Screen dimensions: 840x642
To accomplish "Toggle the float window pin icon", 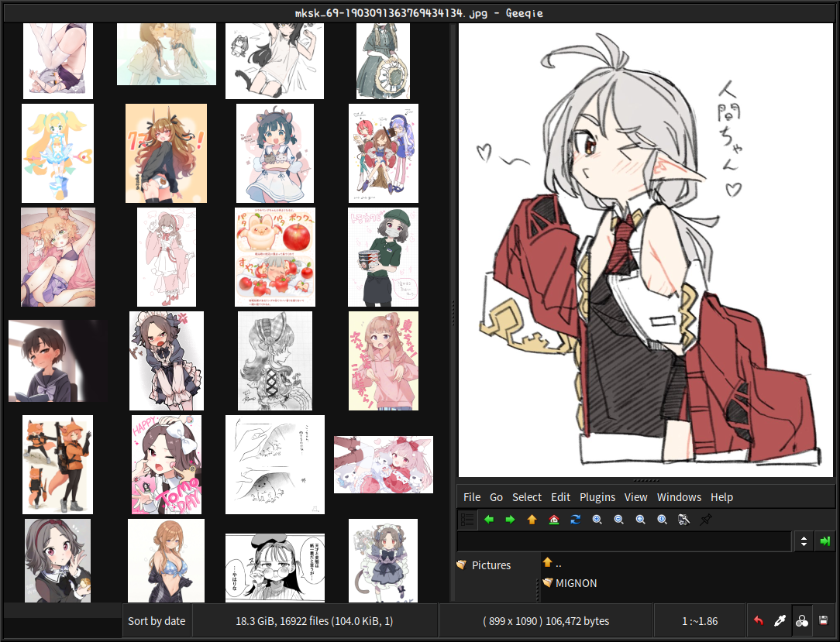I will pyautogui.click(x=705, y=520).
